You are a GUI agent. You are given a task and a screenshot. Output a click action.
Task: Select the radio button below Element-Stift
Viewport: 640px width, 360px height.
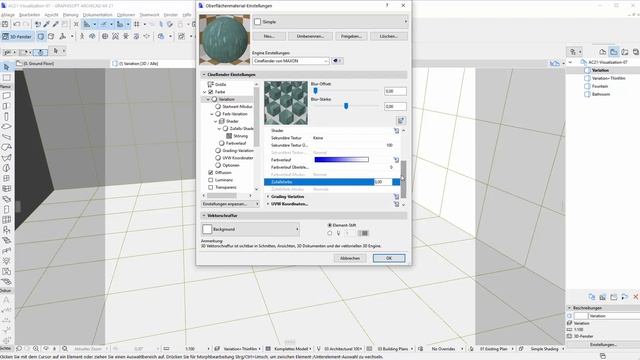(330, 233)
